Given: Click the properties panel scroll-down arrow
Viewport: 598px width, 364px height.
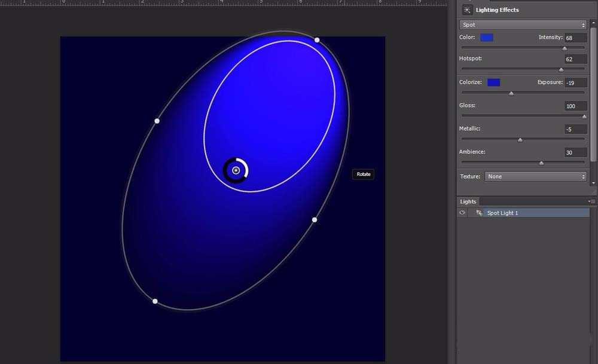Looking at the screenshot, I should click(593, 183).
